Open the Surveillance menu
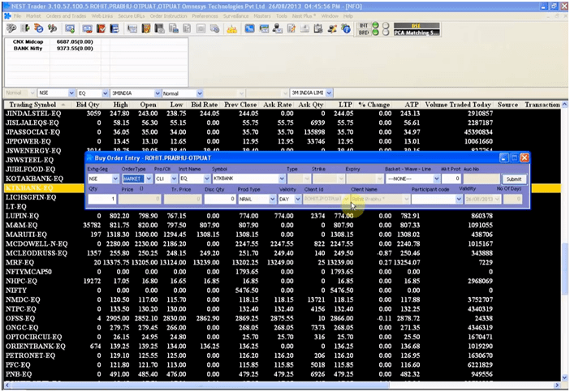This screenshot has height=392, width=570. [x=236, y=16]
